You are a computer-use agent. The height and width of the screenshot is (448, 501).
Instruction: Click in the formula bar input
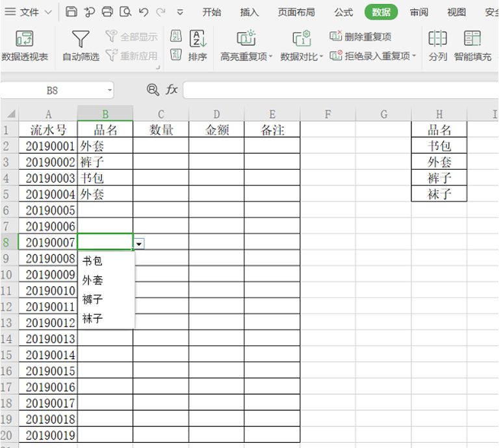click(x=341, y=90)
